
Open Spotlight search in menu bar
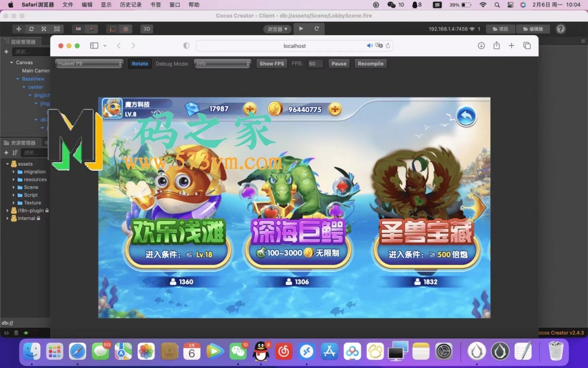(x=497, y=5)
